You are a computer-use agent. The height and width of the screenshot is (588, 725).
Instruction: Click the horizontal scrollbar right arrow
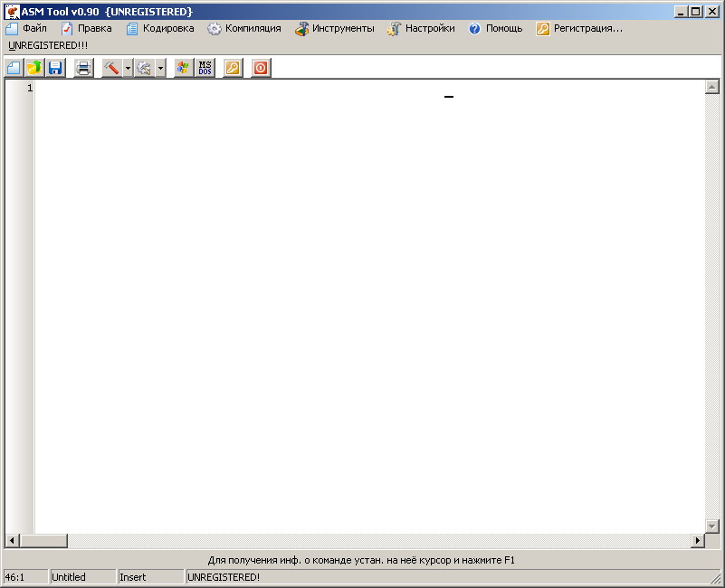tap(697, 540)
